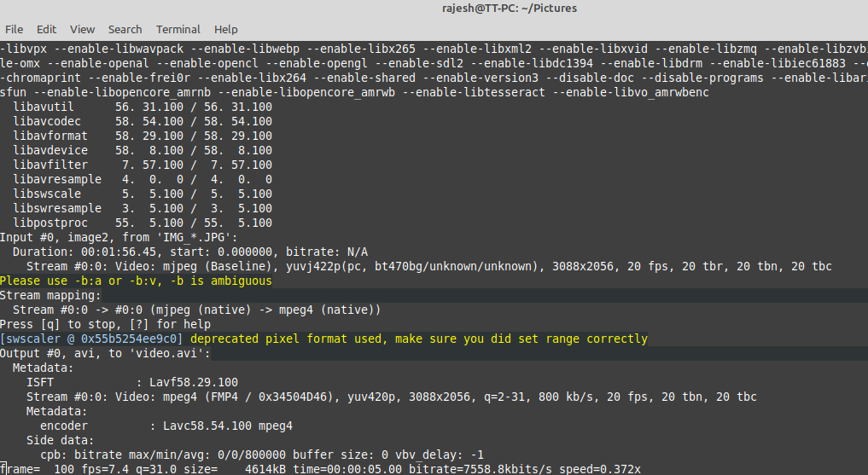This screenshot has width=868, height=475.
Task: Open the View menu
Action: click(x=83, y=29)
